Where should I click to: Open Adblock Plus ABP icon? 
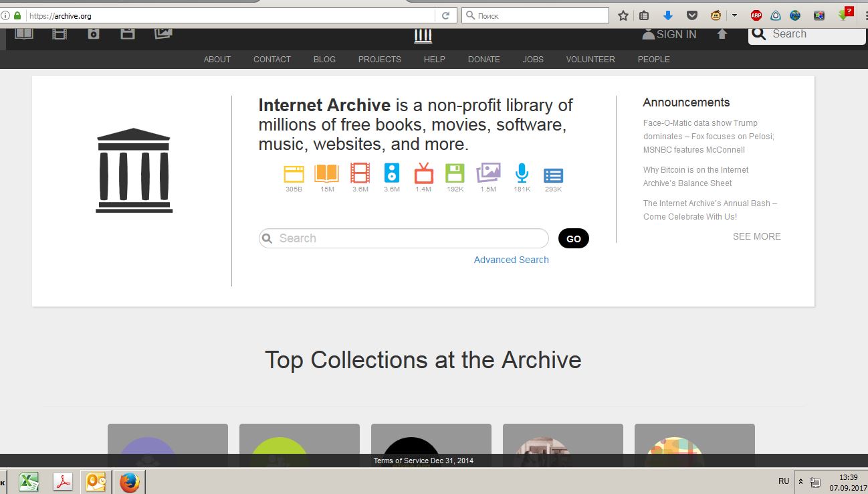click(756, 15)
